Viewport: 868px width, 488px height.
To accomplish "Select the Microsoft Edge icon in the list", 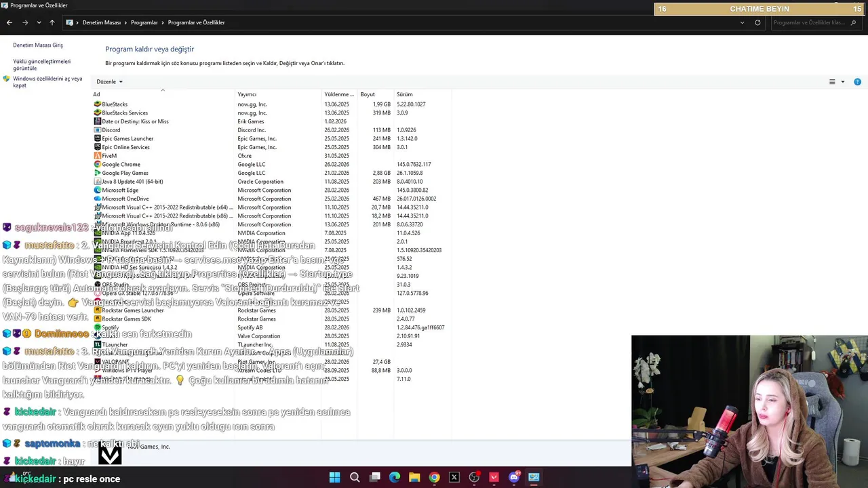I will pyautogui.click(x=97, y=190).
